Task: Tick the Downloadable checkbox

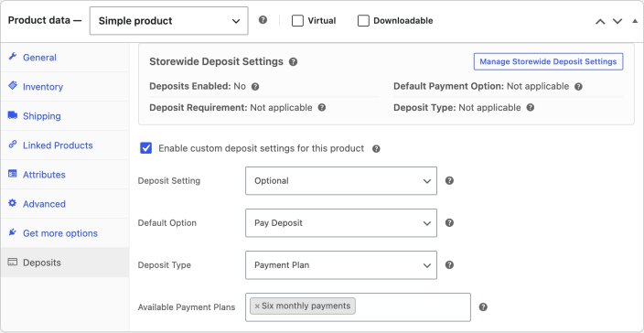Action: (363, 20)
